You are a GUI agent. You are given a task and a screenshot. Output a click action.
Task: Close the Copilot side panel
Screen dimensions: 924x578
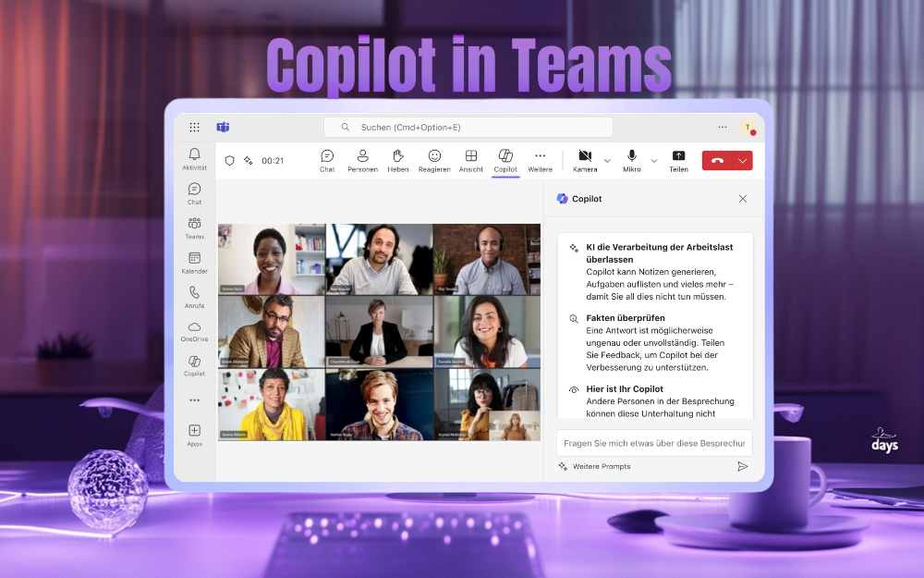743,199
